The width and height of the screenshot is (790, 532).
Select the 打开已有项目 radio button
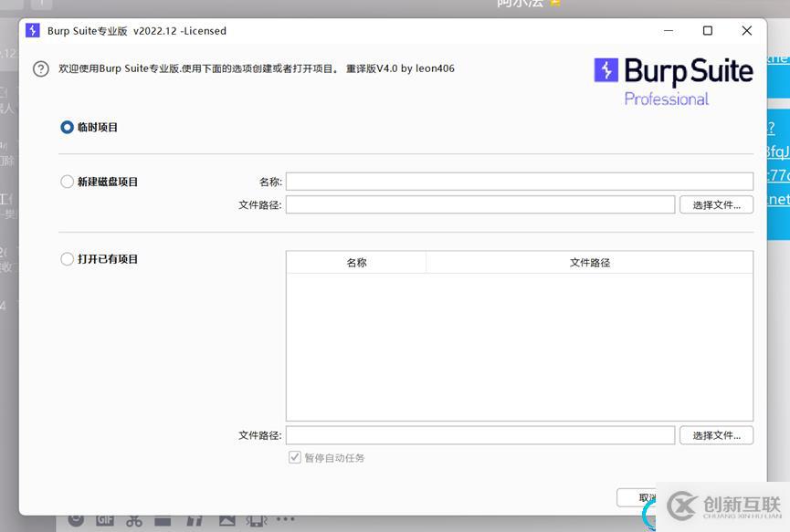(x=67, y=259)
